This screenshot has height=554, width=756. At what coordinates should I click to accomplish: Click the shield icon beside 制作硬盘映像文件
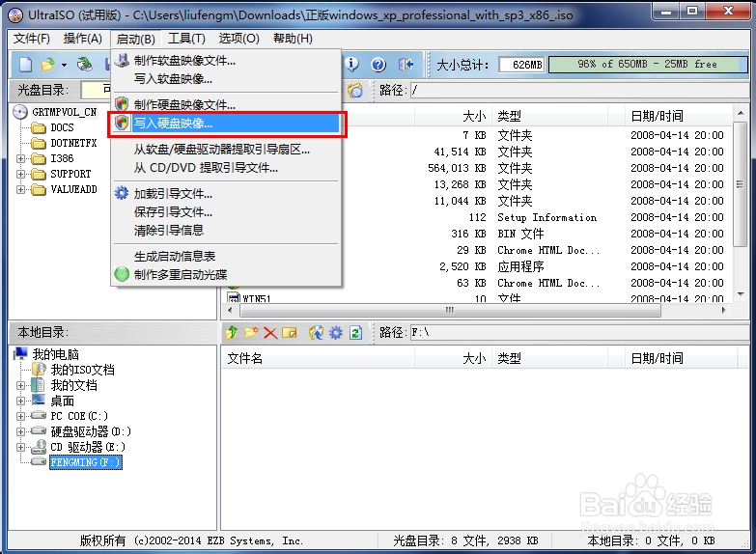(122, 104)
